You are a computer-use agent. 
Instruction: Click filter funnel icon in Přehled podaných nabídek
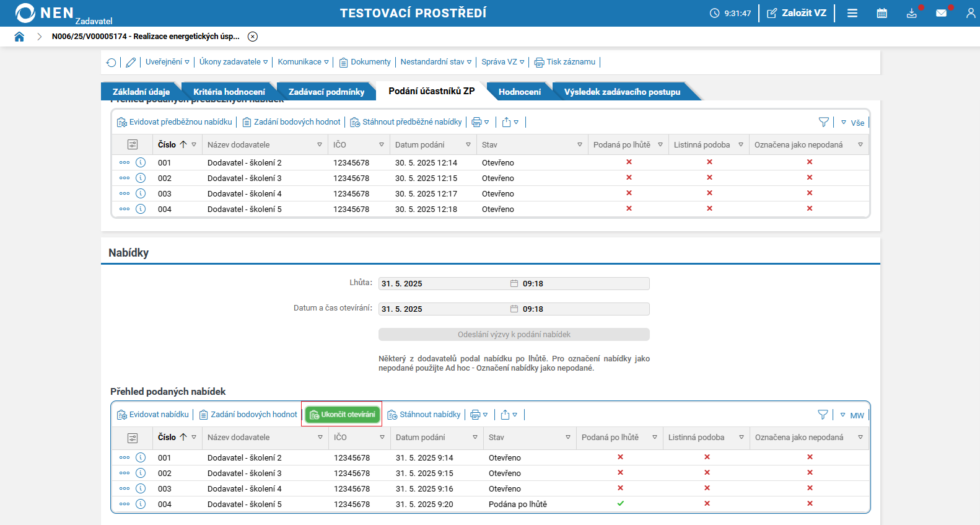pyautogui.click(x=823, y=415)
